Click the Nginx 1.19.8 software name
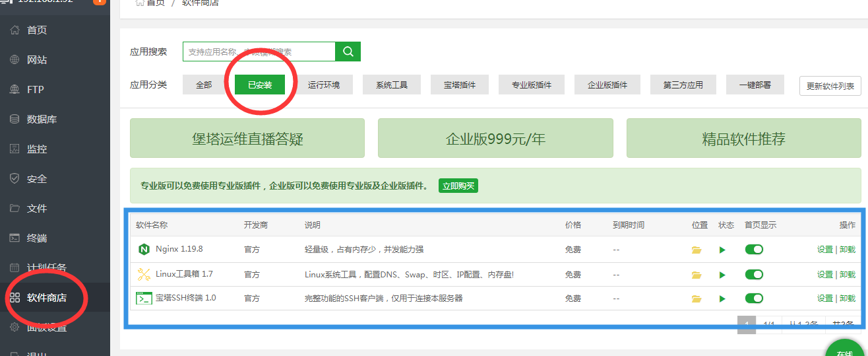The image size is (868, 356). pyautogui.click(x=179, y=249)
